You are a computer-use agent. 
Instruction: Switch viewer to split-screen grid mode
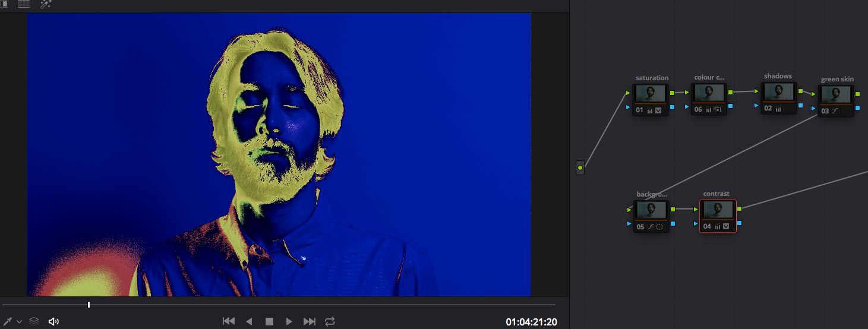pos(24,4)
